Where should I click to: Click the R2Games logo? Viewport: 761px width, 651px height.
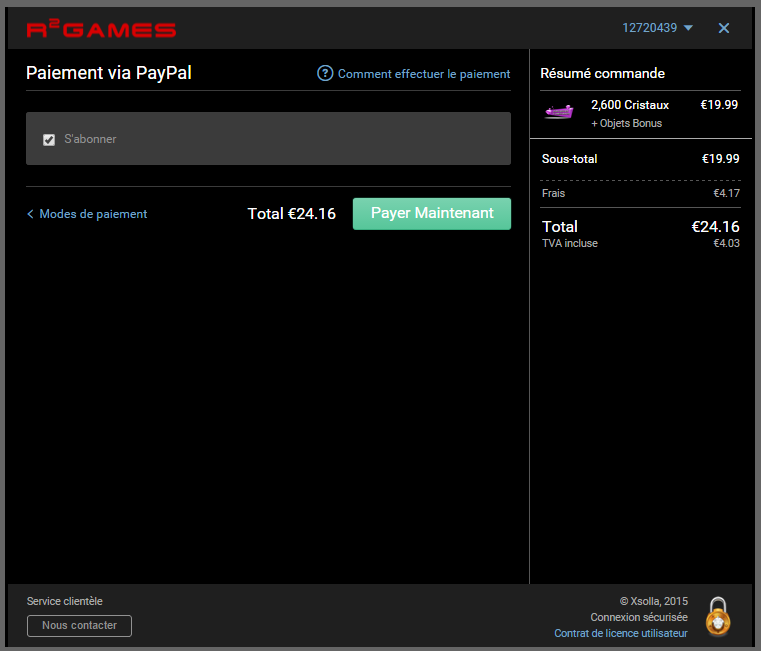pyautogui.click(x=101, y=29)
